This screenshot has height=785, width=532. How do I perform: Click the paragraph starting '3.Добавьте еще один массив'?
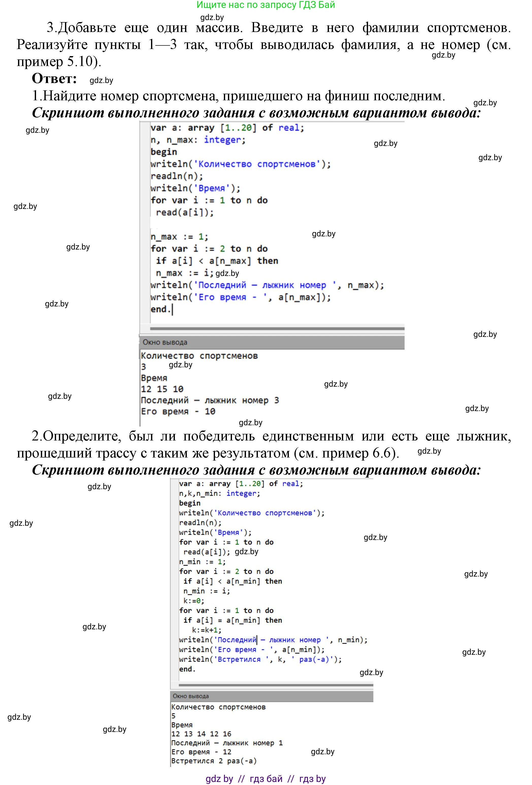(263, 44)
